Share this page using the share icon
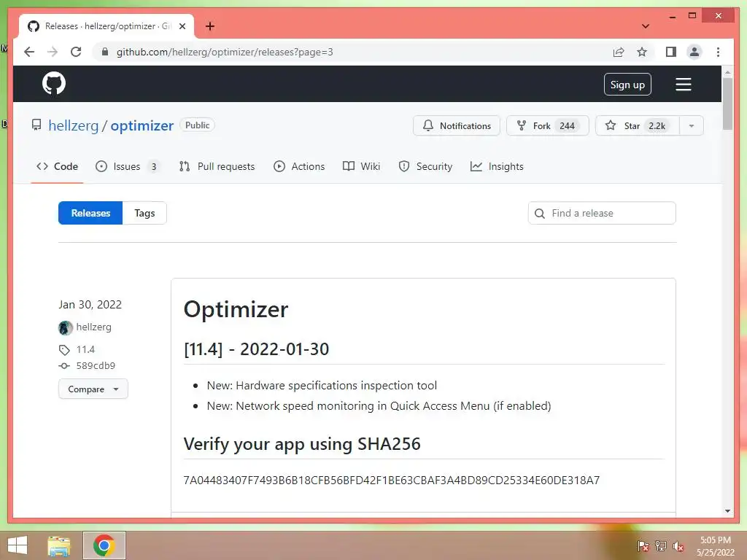Viewport: 747px width, 560px height. click(619, 52)
